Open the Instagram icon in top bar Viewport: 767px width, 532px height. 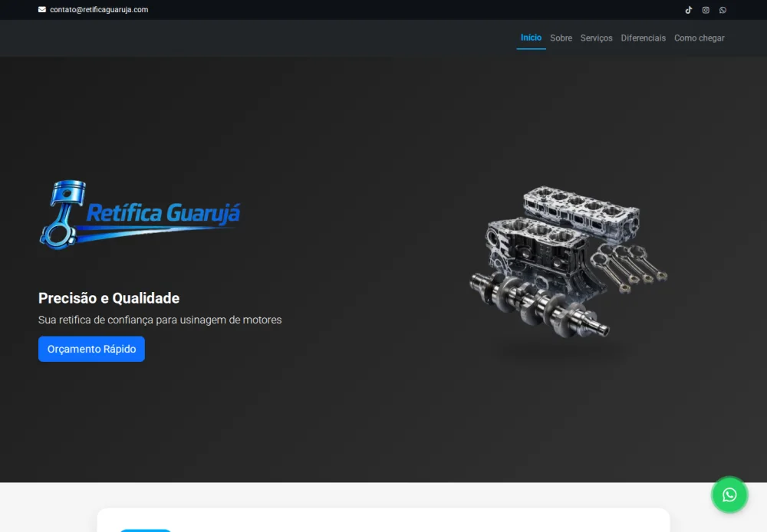coord(706,10)
